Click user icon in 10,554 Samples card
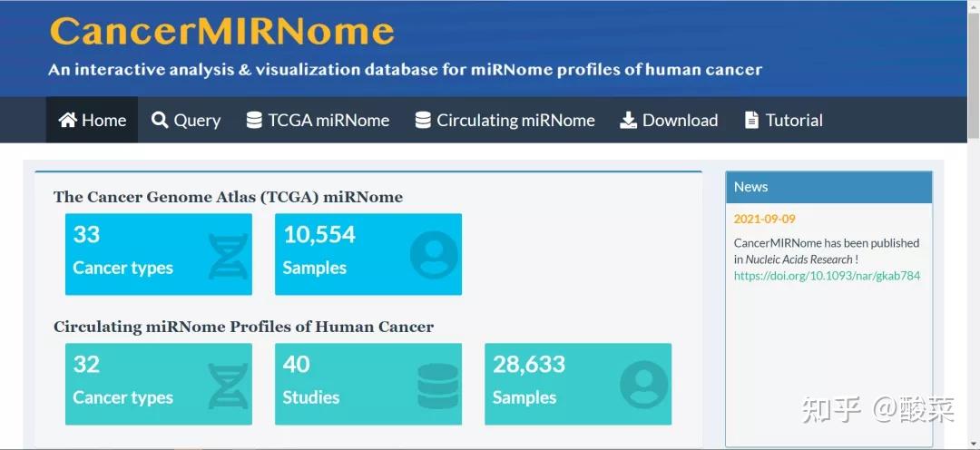Screen dimensions: 980x450 (434, 255)
